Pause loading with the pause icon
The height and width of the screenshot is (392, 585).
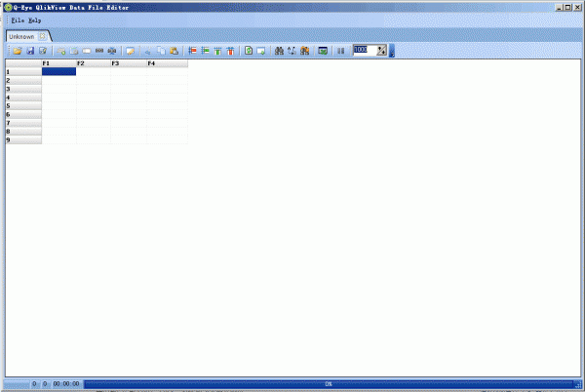click(x=340, y=51)
